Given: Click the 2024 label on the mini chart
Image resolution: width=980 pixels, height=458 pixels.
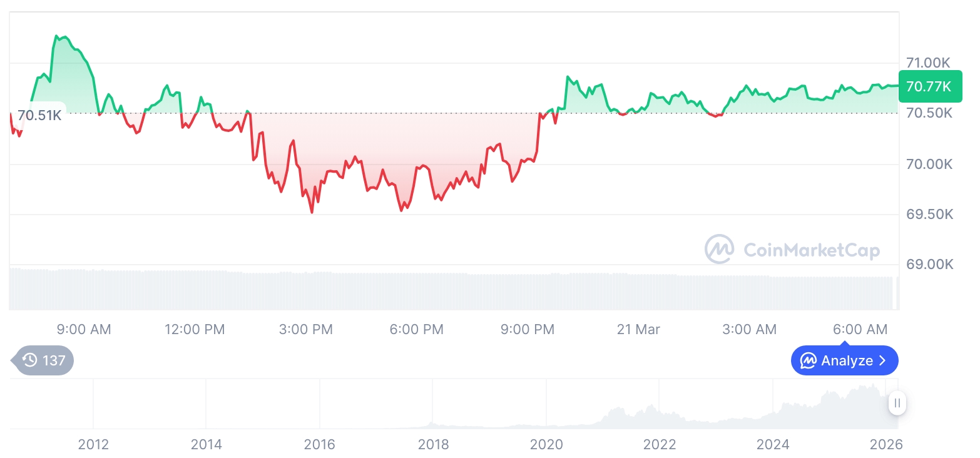Looking at the screenshot, I should (773, 444).
